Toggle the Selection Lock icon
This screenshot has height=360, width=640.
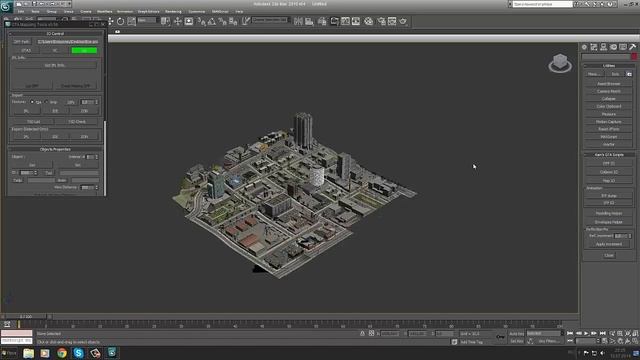[362, 333]
